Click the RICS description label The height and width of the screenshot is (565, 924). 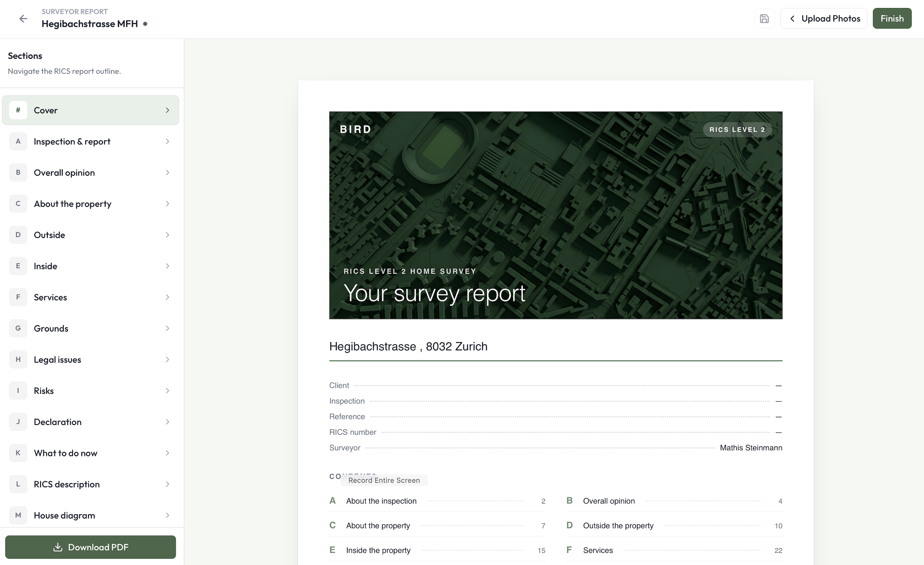pyautogui.click(x=67, y=484)
